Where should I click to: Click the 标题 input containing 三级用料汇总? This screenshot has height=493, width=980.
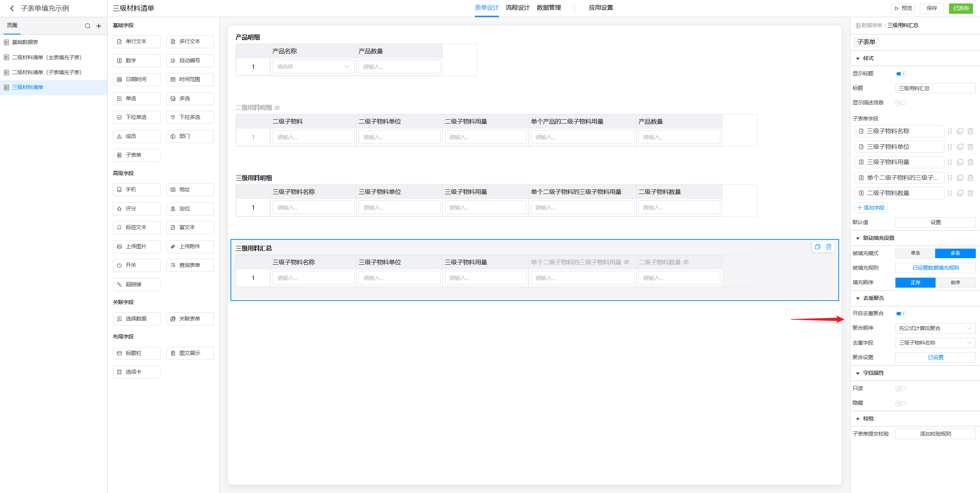pyautogui.click(x=935, y=88)
